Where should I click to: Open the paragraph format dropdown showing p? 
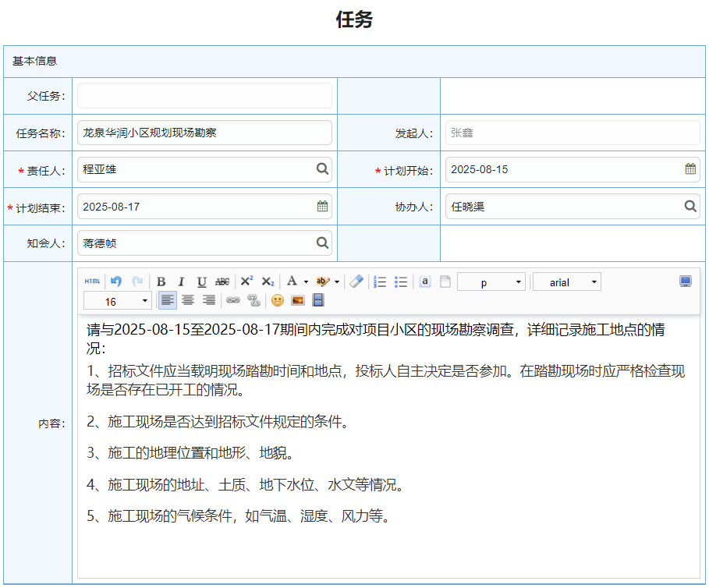pos(491,282)
